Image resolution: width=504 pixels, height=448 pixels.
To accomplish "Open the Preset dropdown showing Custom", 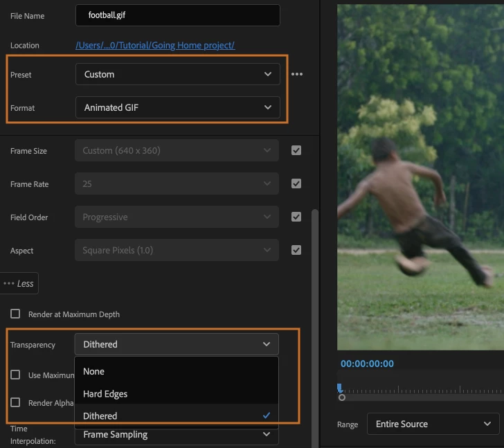I will (x=178, y=74).
